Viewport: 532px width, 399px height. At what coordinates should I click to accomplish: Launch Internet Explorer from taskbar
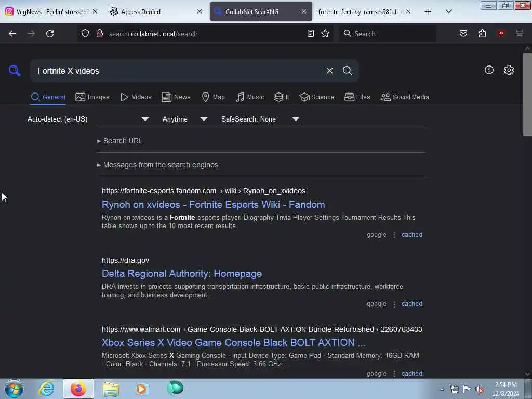click(46, 389)
